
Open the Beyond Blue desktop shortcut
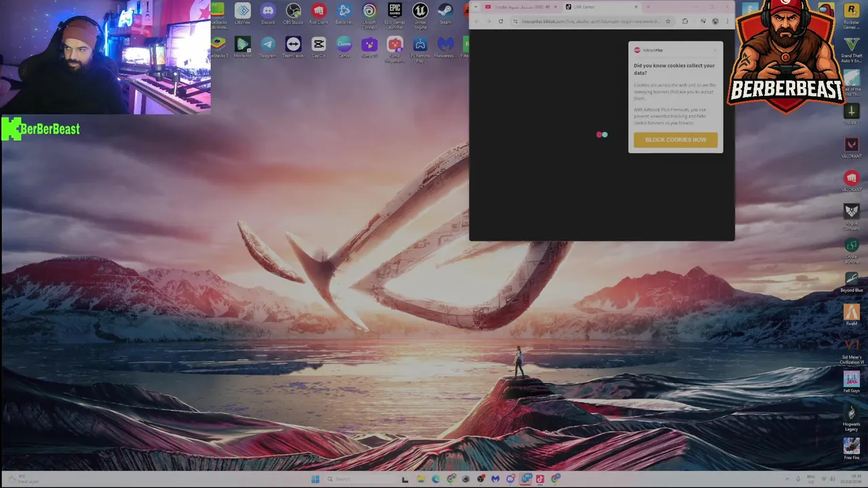(851, 282)
